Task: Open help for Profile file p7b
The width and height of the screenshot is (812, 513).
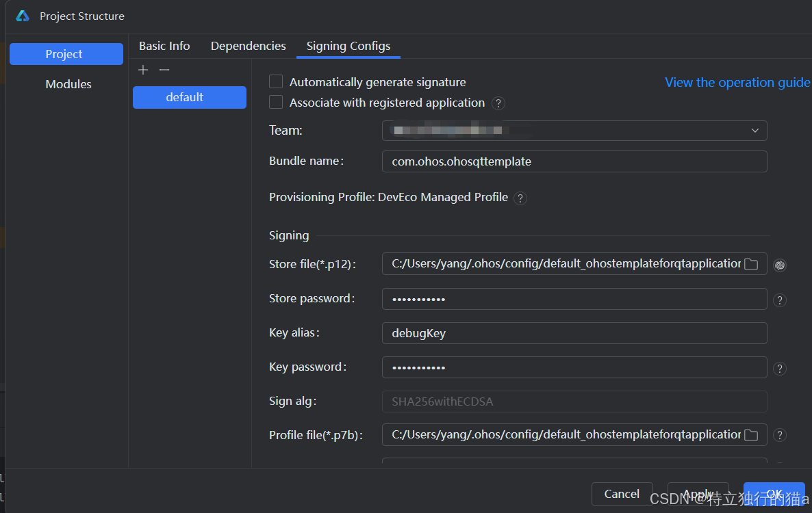Action: (780, 436)
